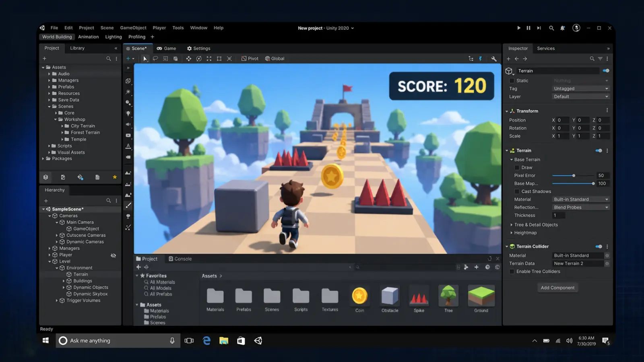Open the account profile icon
The image size is (644, 362).
[x=576, y=28]
